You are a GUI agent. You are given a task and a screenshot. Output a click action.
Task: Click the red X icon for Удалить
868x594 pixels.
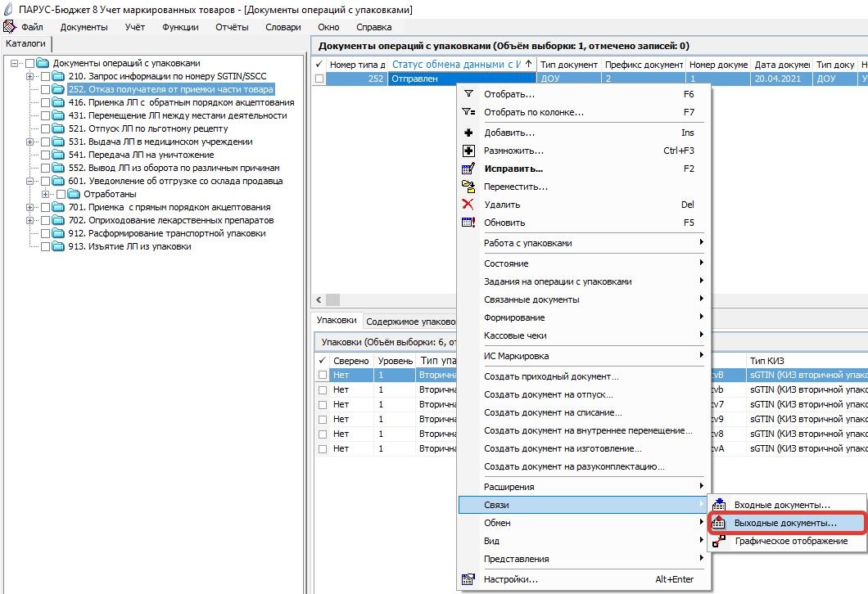point(468,205)
